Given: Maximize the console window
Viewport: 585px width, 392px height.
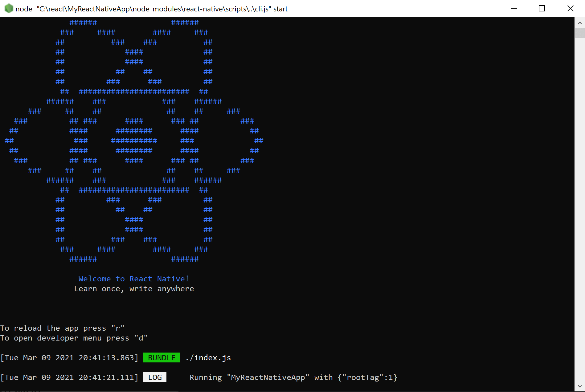Looking at the screenshot, I should click(542, 9).
